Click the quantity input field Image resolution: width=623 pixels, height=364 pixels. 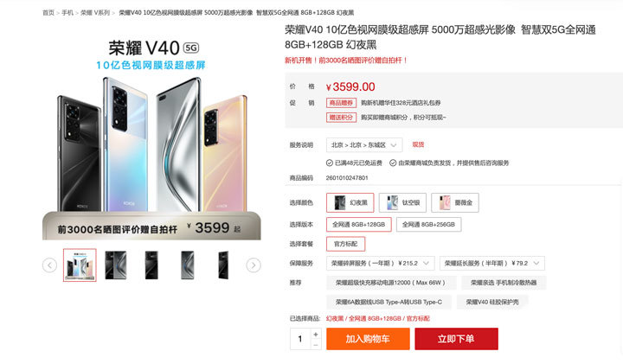click(300, 339)
